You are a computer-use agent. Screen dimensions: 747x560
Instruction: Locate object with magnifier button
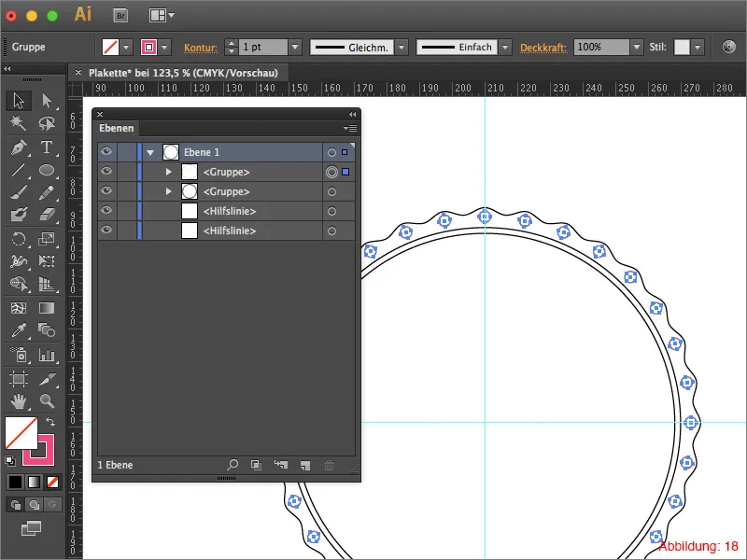[233, 465]
